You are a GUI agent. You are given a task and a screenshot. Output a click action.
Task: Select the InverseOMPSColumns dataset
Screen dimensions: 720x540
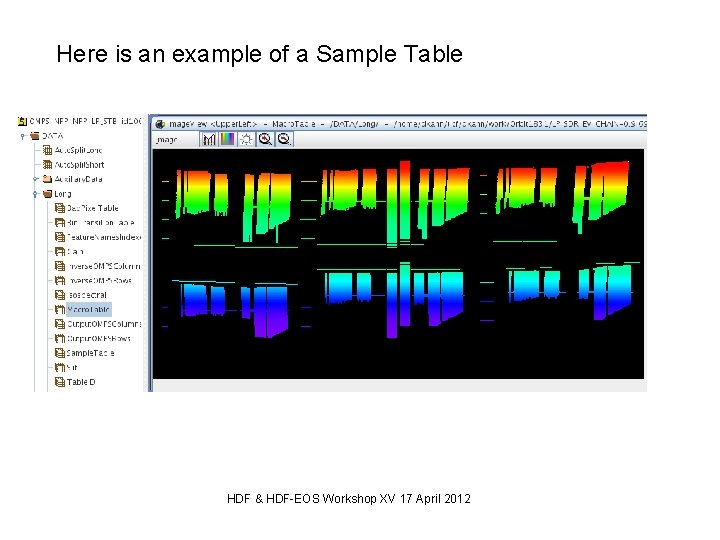[x=104, y=266]
